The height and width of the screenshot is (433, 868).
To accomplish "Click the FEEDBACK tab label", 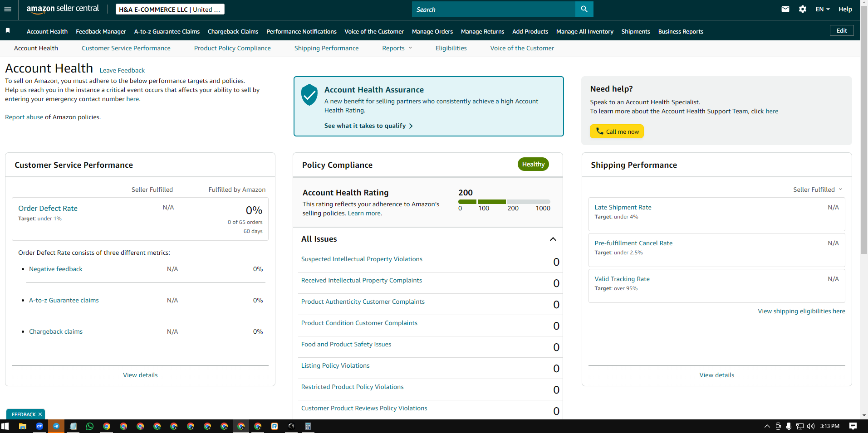I will point(24,414).
